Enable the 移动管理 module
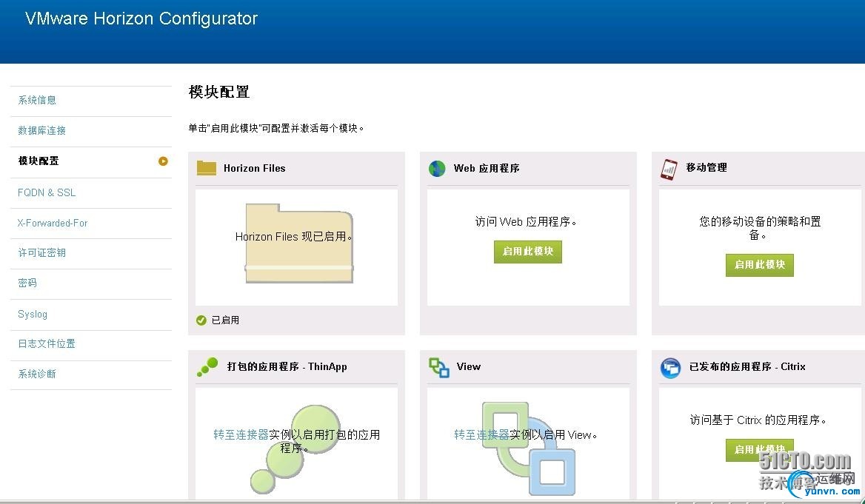Image resolution: width=865 pixels, height=504 pixels. click(760, 265)
